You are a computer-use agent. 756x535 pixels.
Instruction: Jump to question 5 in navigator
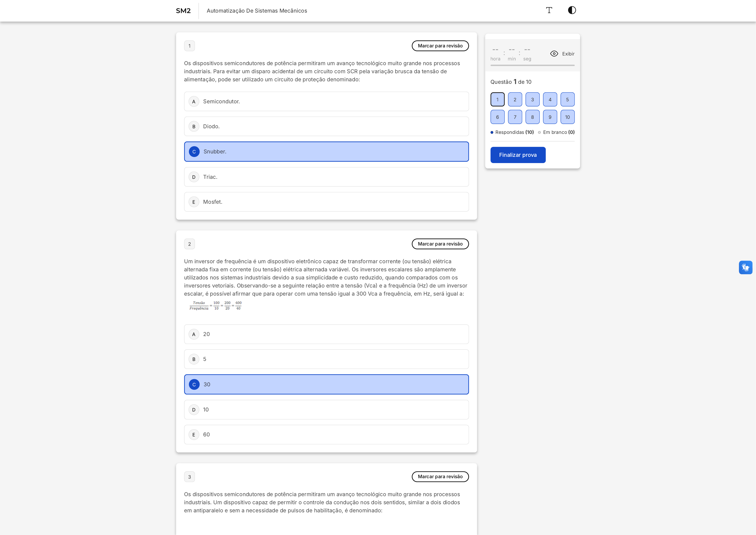click(567, 99)
